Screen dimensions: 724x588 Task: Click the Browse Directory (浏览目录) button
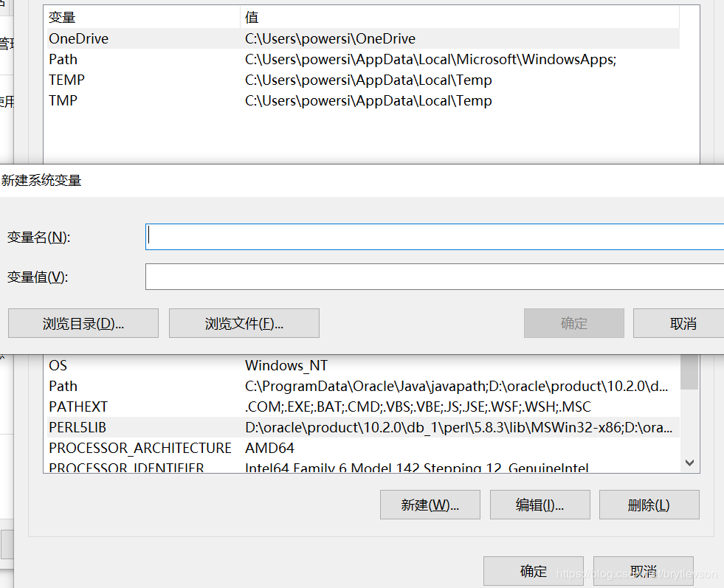(83, 323)
